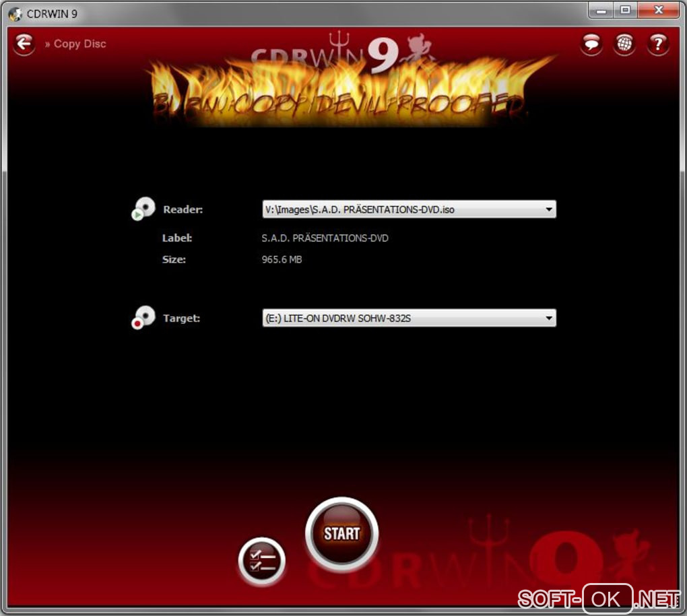This screenshot has width=687, height=616.
Task: Click the CDRWIN 9 title bar app icon
Action: coord(15,14)
